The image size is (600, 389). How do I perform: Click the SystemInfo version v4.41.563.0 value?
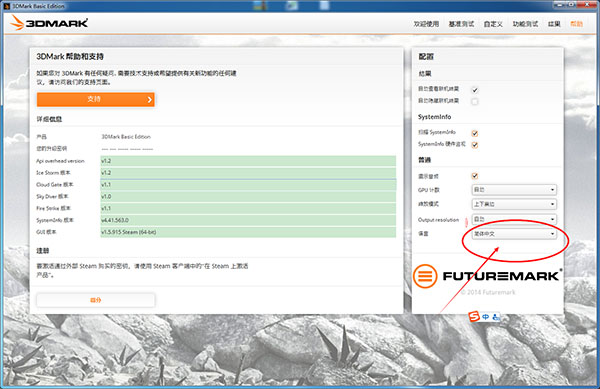(248, 220)
